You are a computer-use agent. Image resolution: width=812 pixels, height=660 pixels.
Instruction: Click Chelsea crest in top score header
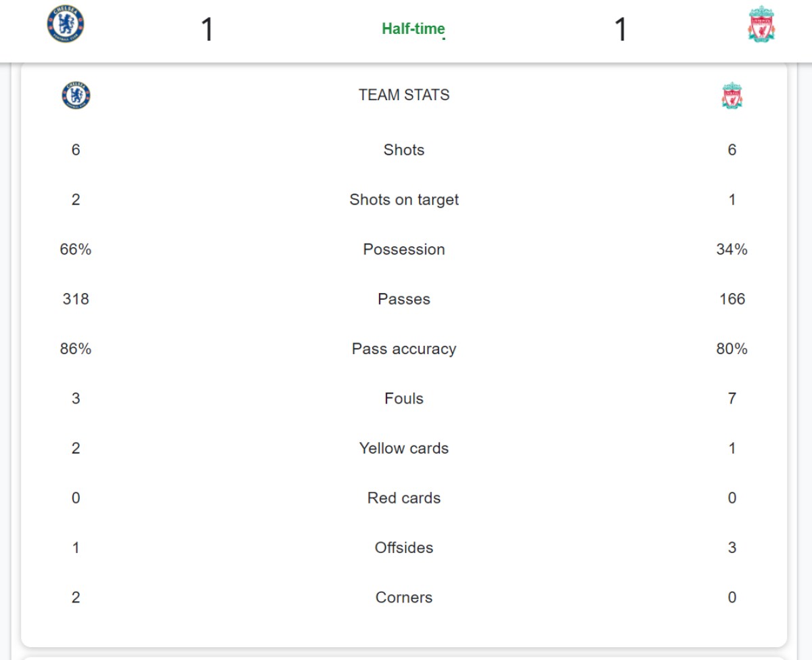click(66, 25)
